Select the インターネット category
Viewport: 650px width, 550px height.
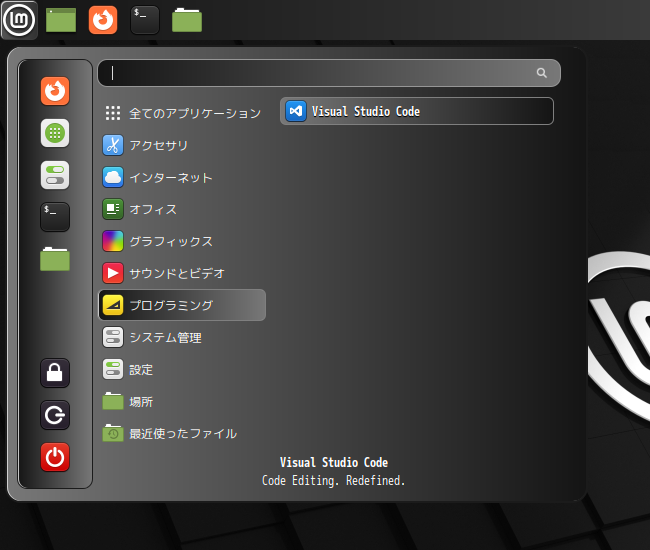pyautogui.click(x=182, y=177)
